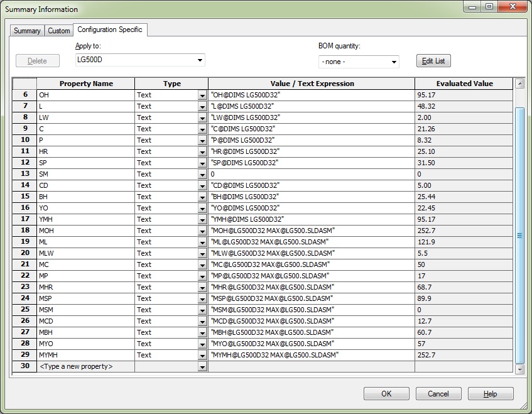This screenshot has height=414, width=532.
Task: Select row header 18
Action: coord(24,231)
